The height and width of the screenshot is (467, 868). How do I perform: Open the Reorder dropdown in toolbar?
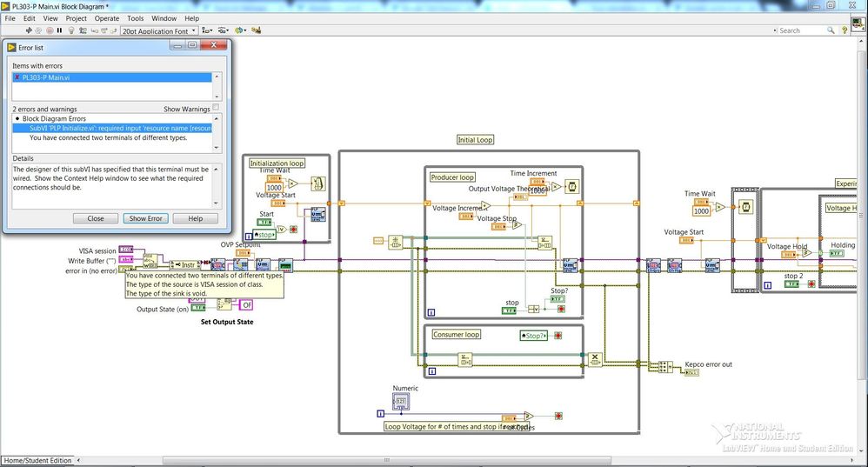tap(240, 31)
